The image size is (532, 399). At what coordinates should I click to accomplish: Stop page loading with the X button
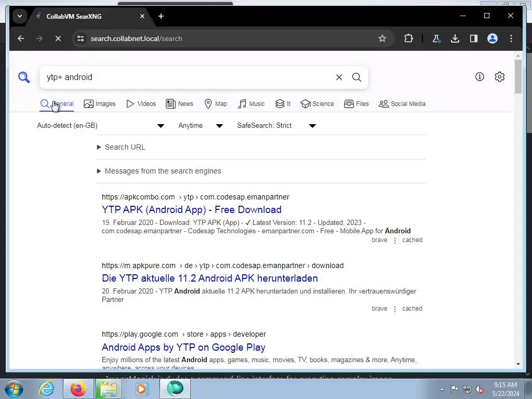pos(58,38)
